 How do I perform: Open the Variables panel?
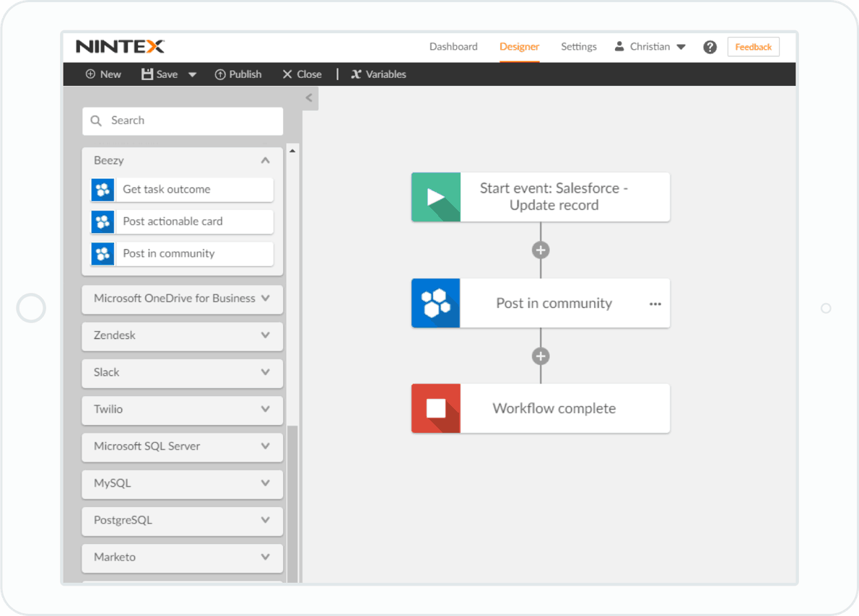(378, 74)
